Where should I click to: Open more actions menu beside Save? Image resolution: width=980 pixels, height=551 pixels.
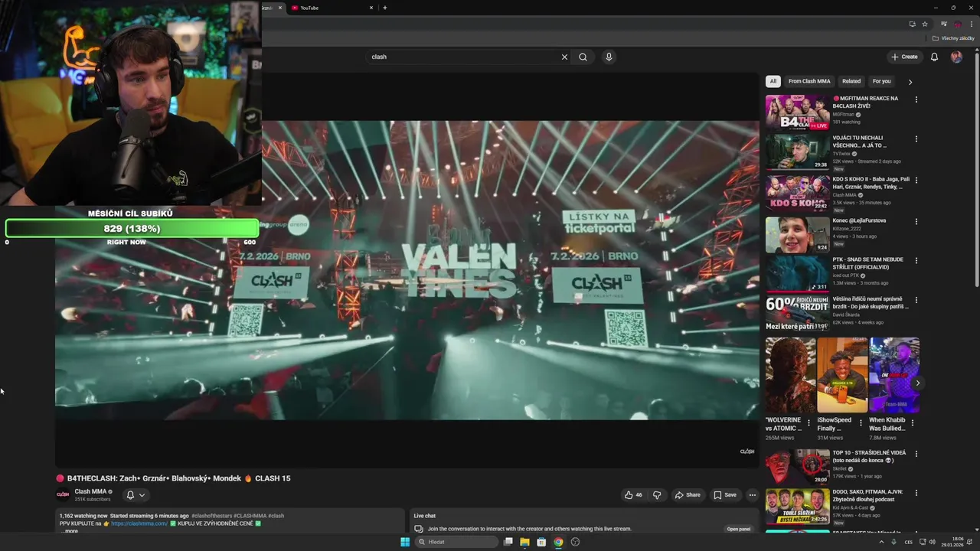pyautogui.click(x=752, y=495)
